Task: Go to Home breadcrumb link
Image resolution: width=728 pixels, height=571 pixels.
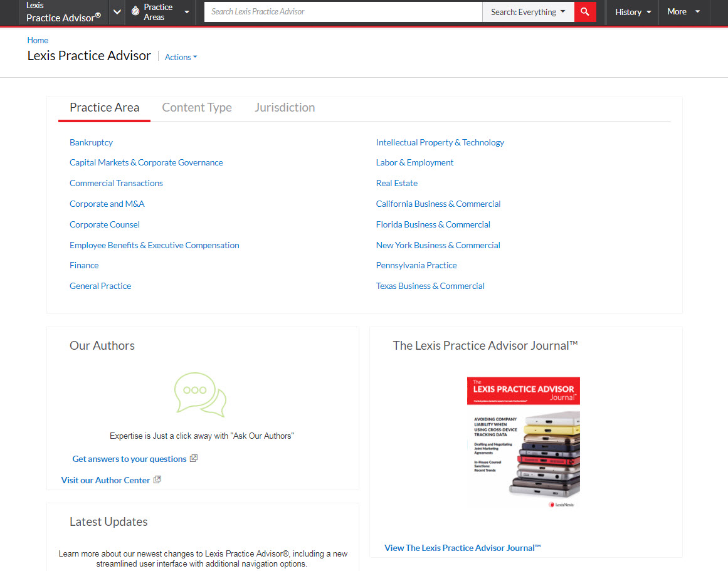Action: click(x=38, y=40)
